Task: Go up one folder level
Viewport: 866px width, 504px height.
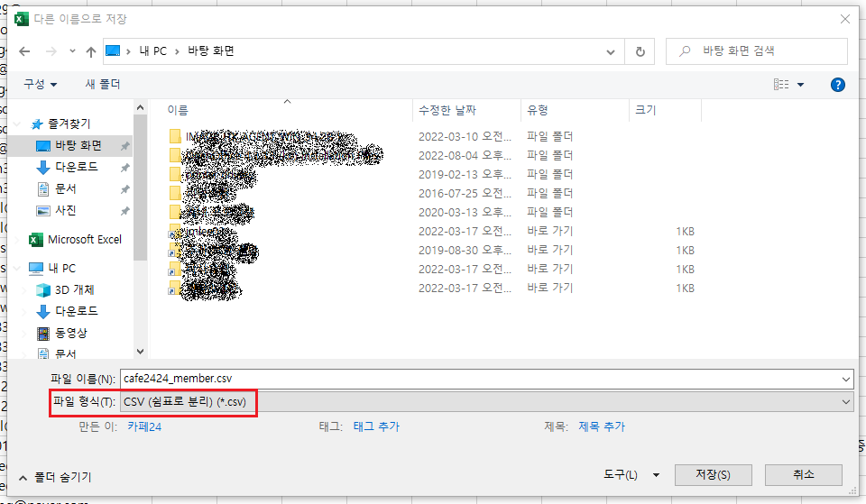Action: click(91, 51)
